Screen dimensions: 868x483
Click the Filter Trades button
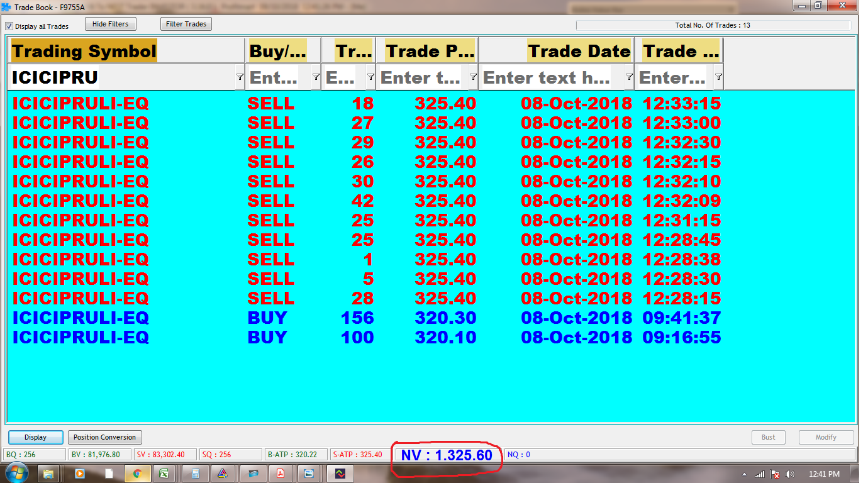pos(186,24)
